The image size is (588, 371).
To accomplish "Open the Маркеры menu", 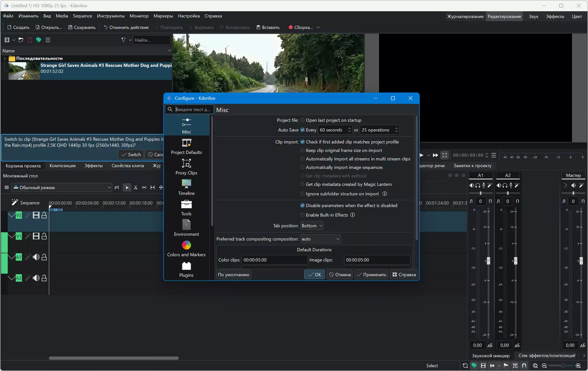I will [x=163, y=16].
